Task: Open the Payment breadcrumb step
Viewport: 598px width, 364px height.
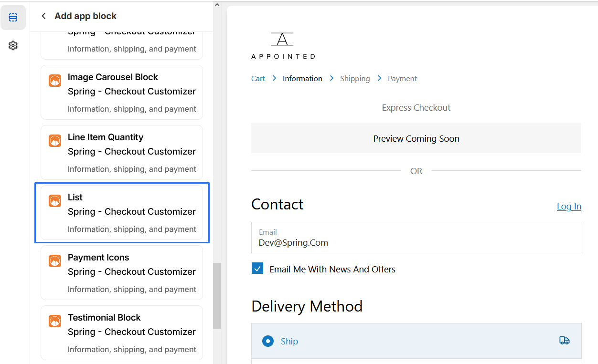Action: coord(402,78)
